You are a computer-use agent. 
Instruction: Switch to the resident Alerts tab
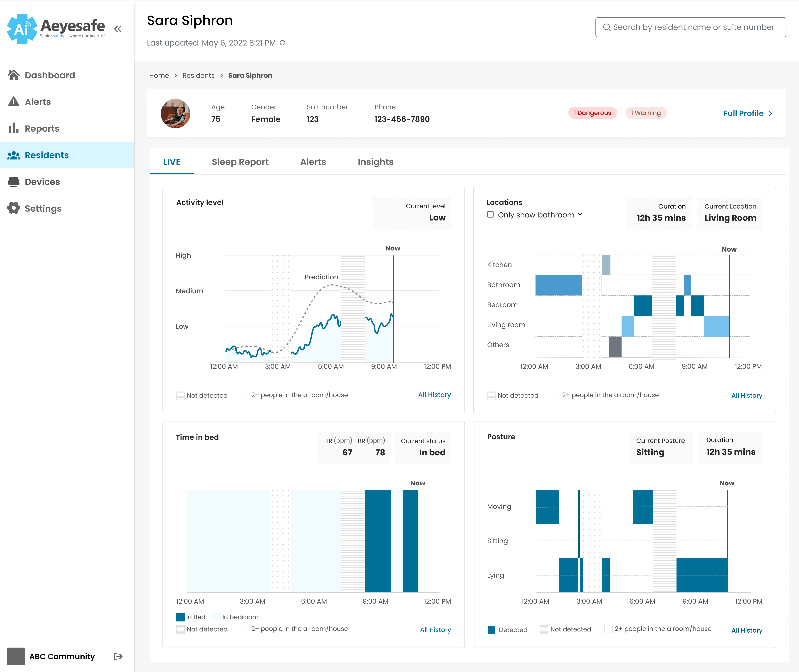point(313,162)
